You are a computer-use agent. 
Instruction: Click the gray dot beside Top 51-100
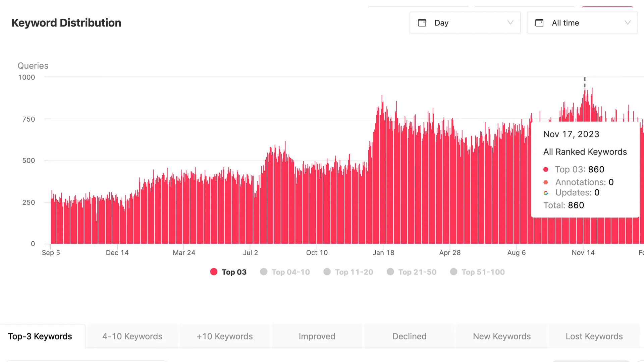[x=454, y=272]
